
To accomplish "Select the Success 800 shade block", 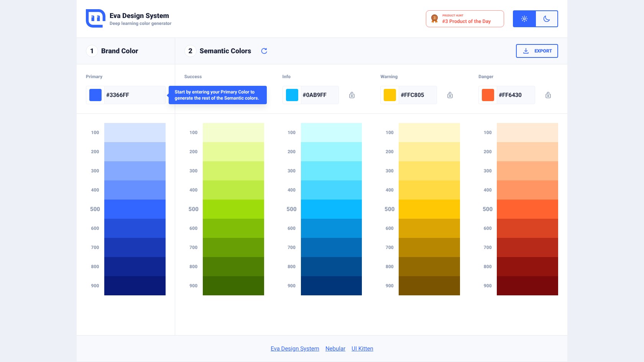I will pyautogui.click(x=233, y=267).
